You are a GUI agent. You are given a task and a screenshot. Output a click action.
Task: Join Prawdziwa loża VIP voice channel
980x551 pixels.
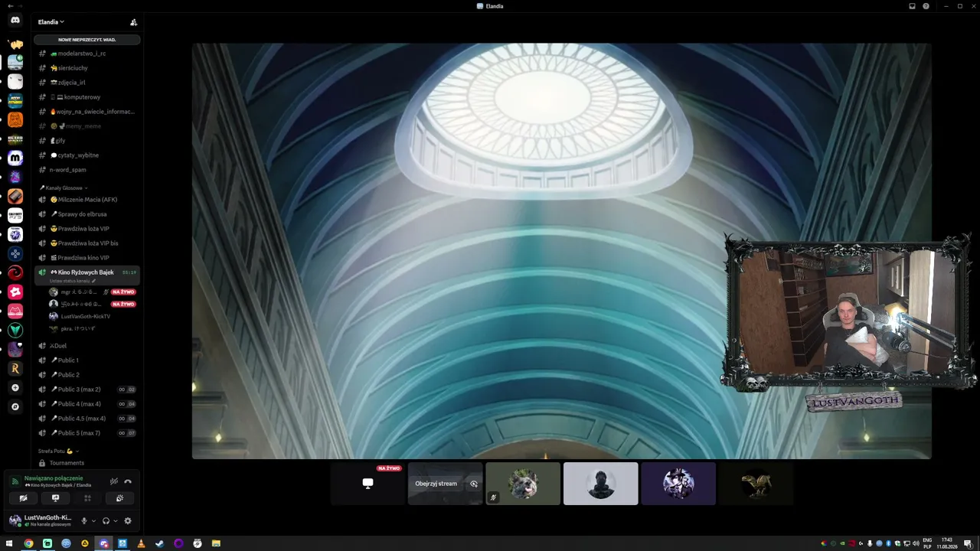pos(87,229)
